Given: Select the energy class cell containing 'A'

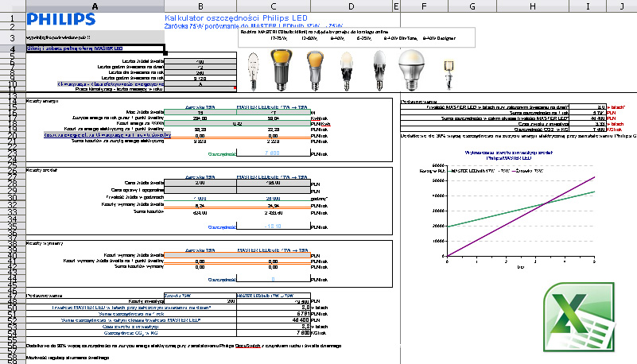Looking at the screenshot, I should (200, 84).
